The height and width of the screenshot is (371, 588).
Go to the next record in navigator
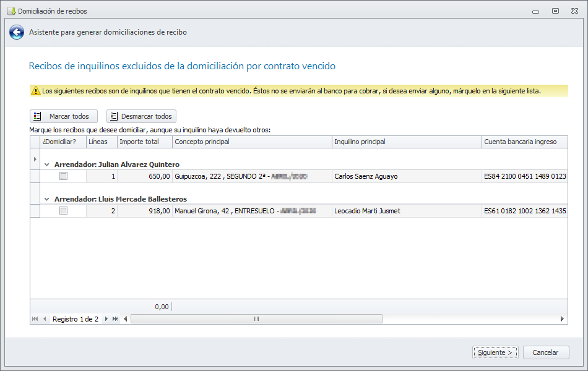106,319
